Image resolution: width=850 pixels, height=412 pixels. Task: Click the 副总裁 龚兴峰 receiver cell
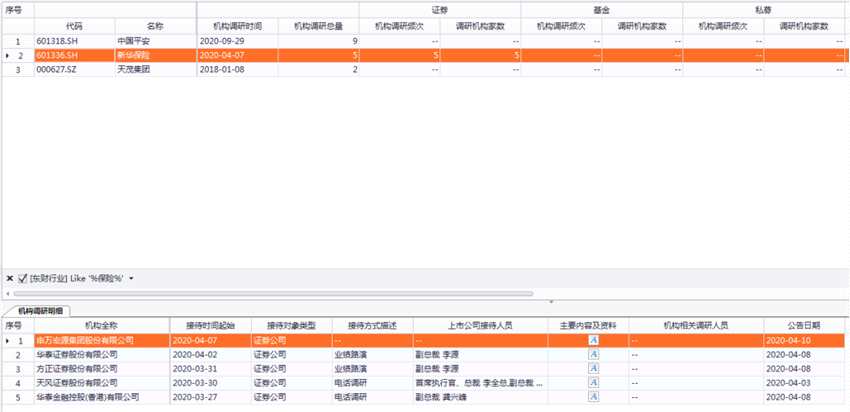click(x=480, y=397)
